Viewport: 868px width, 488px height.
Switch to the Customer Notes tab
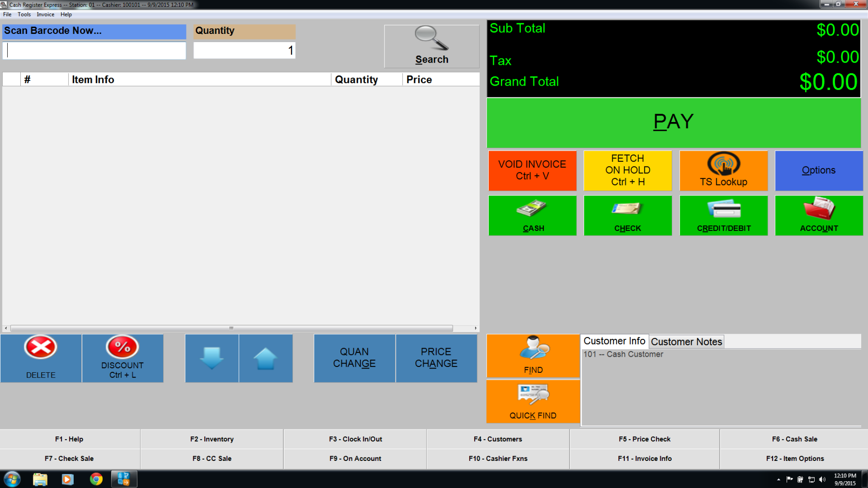(686, 341)
